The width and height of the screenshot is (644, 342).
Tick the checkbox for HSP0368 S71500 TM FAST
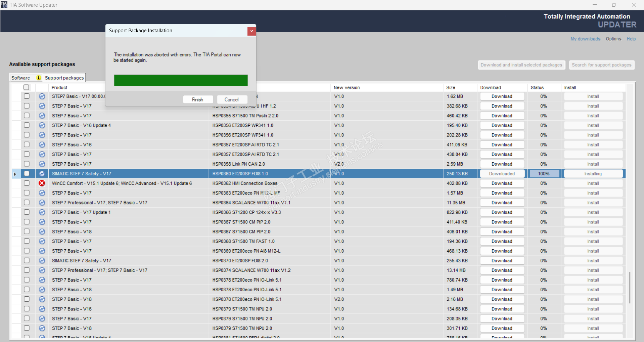coord(27,241)
